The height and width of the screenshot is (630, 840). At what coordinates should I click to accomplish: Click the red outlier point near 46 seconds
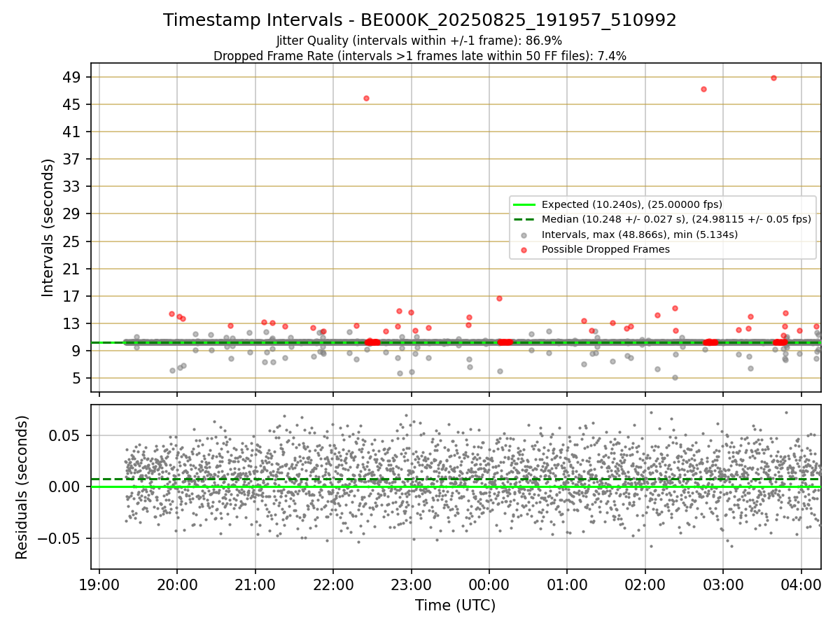click(x=366, y=98)
